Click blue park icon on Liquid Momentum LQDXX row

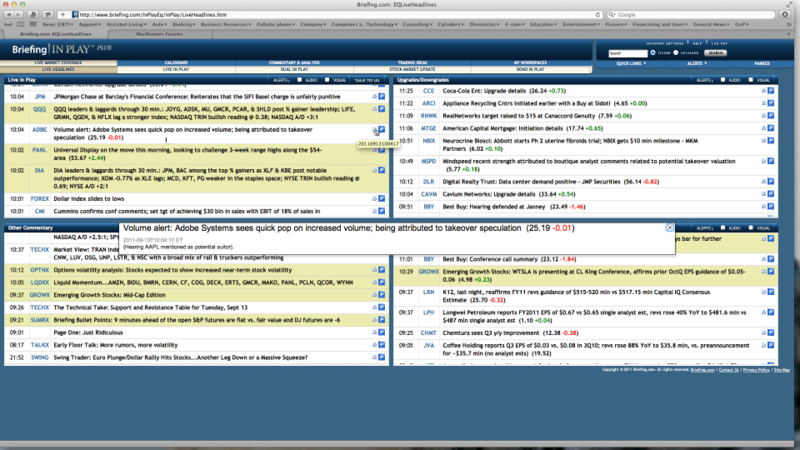tap(382, 282)
